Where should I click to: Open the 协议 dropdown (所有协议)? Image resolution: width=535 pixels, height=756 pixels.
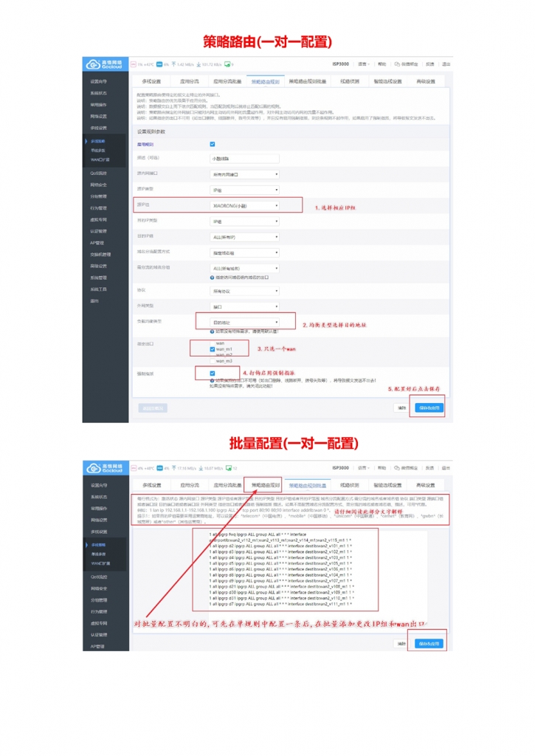[x=244, y=291]
